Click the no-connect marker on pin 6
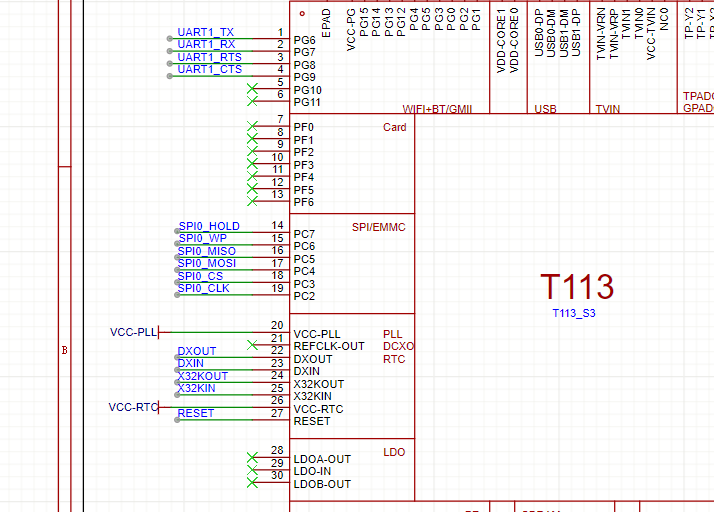The width and height of the screenshot is (714, 512). point(252,101)
